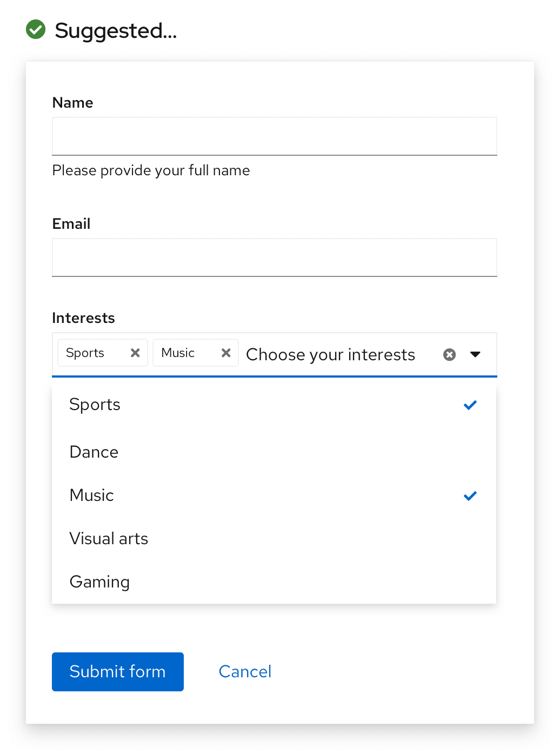Click the Submit form button
The width and height of the screenshot is (560, 753).
pos(118,671)
